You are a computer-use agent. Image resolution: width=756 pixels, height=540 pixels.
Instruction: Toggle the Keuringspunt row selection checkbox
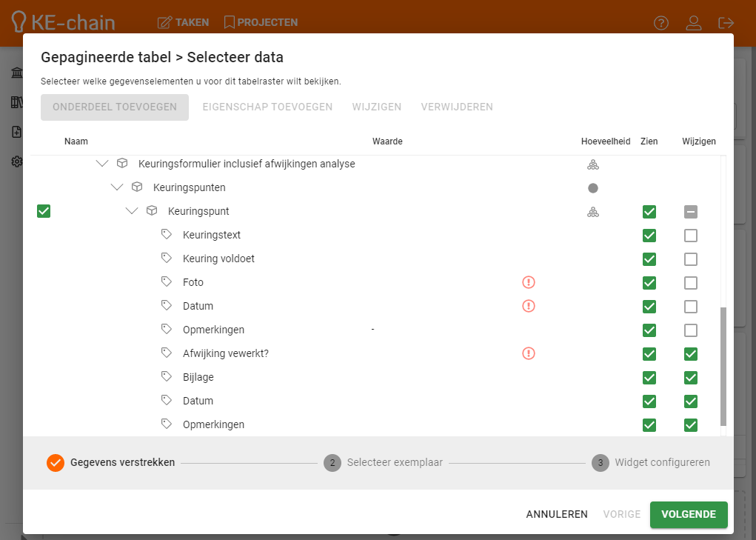[x=44, y=212]
